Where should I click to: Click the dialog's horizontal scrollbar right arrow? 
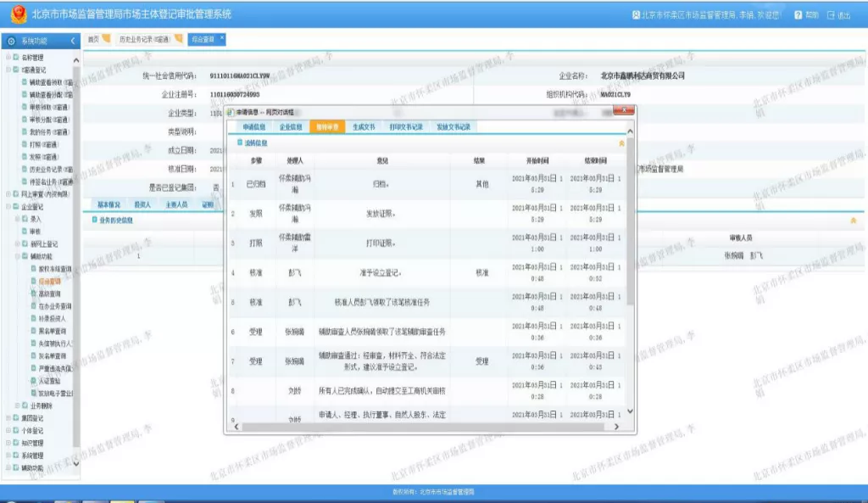coord(620,427)
